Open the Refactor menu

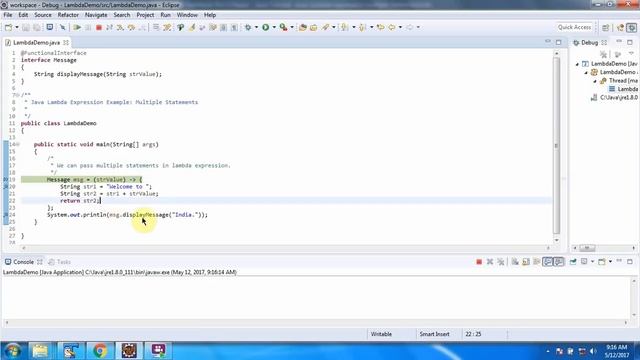pyautogui.click(x=68, y=15)
